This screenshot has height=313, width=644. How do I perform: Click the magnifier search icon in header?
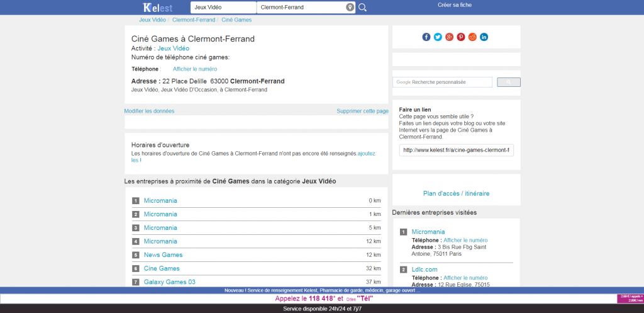(362, 8)
